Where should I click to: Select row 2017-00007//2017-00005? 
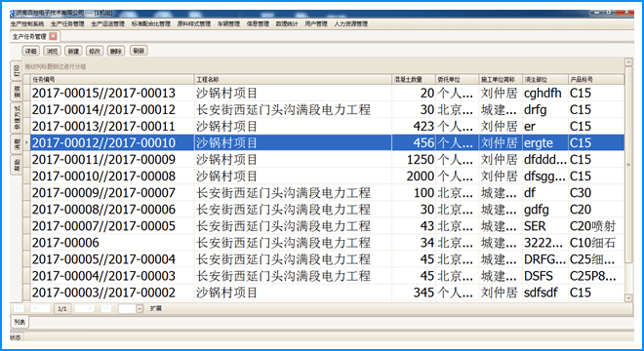tap(327, 226)
